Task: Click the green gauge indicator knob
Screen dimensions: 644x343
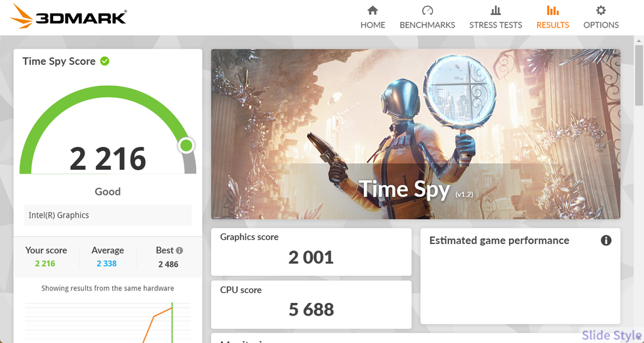Action: click(x=186, y=145)
